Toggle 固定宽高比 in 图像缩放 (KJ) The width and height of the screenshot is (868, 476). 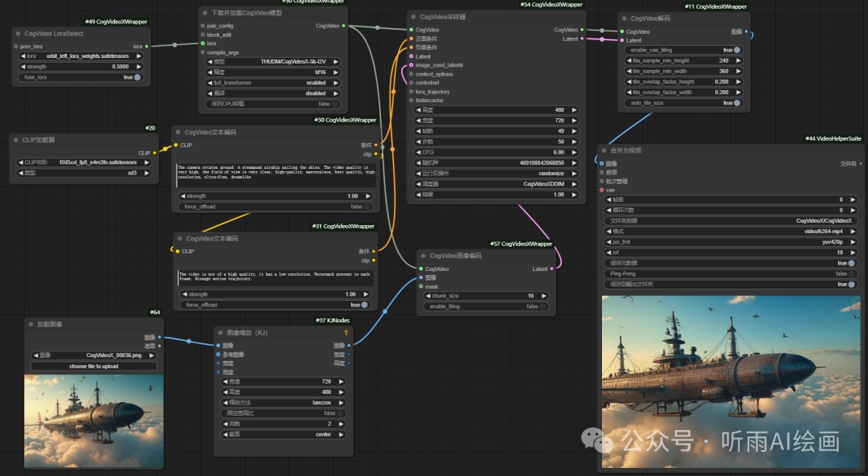(284, 413)
